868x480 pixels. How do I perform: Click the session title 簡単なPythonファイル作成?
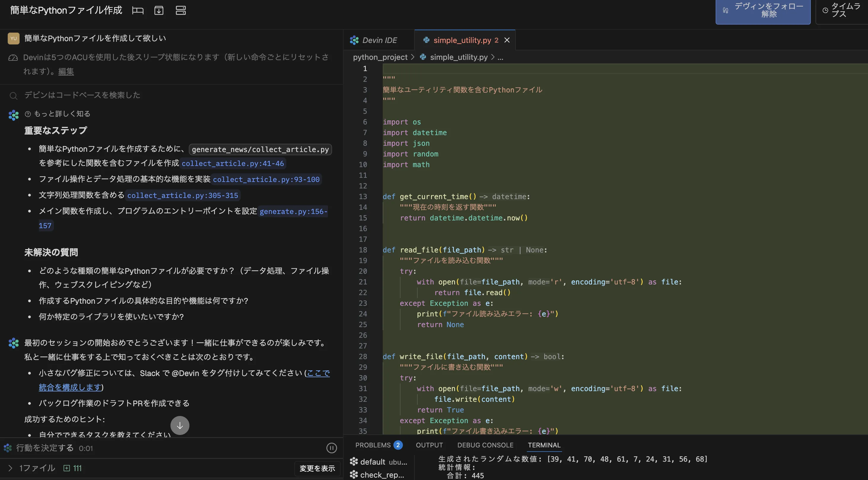click(66, 10)
